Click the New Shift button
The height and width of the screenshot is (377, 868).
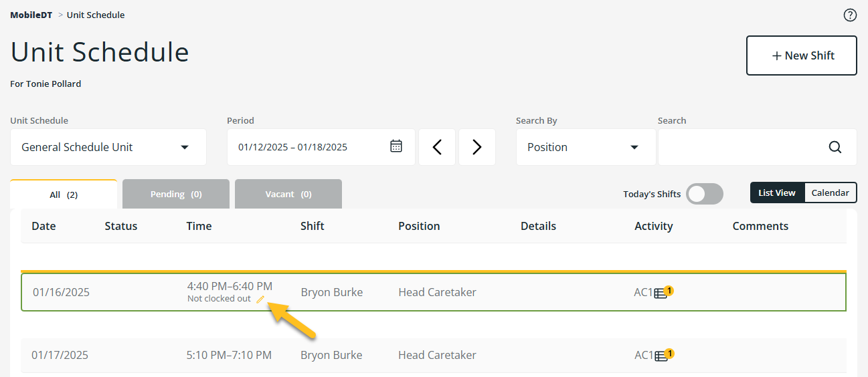click(x=801, y=55)
